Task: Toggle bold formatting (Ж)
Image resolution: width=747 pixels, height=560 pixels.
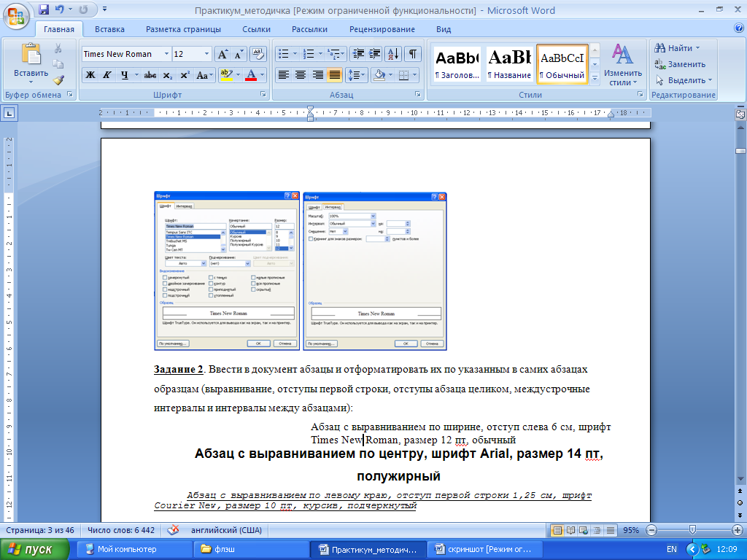Action: tap(90, 75)
